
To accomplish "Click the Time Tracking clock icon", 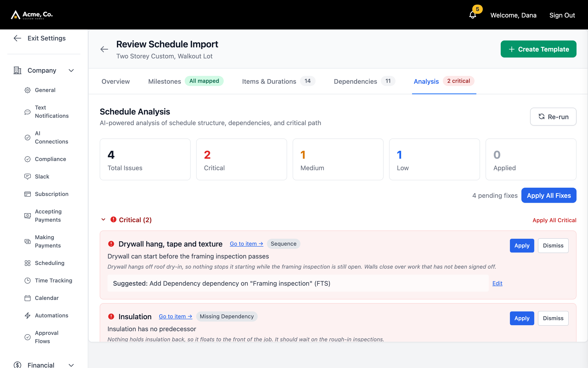I will [28, 281].
